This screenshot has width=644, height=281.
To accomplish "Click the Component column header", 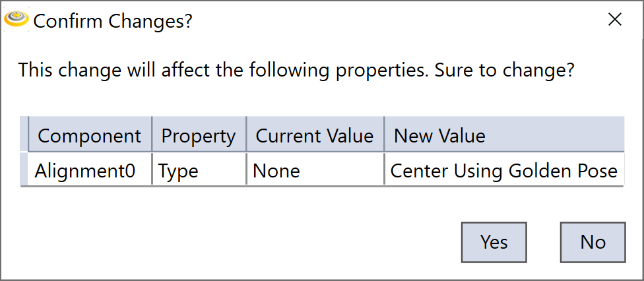I will click(x=89, y=136).
